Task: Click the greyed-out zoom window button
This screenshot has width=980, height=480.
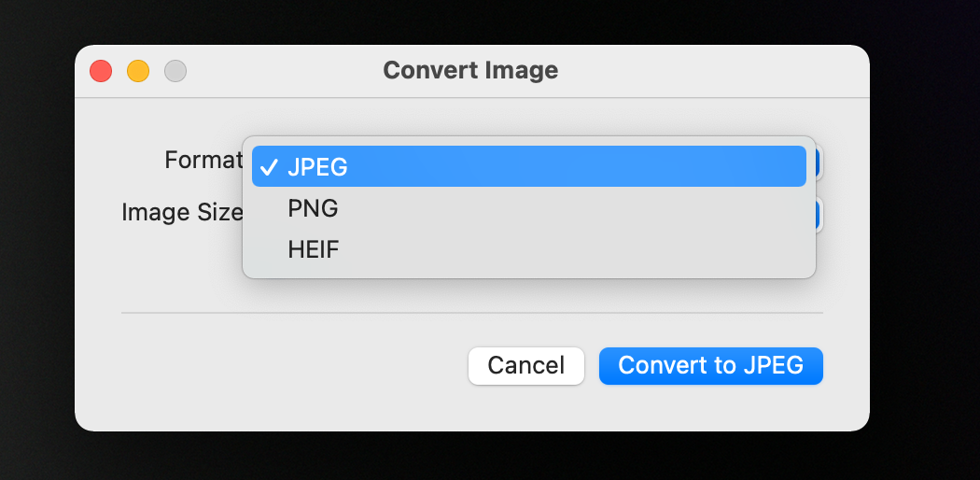Action: 175,71
